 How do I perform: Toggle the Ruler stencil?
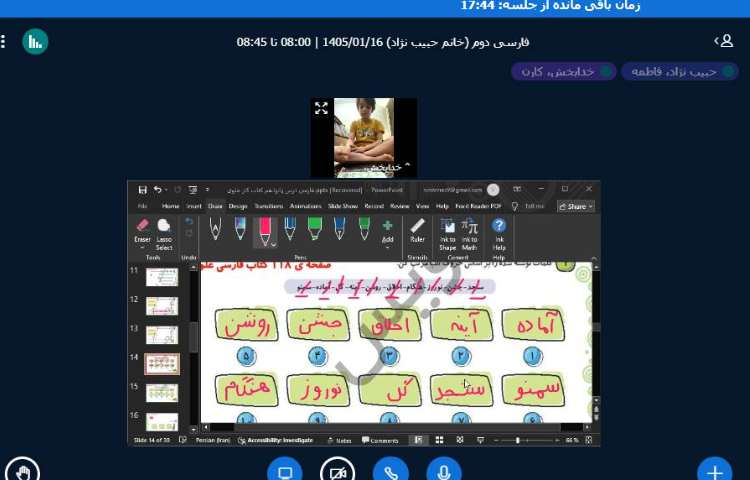point(418,230)
